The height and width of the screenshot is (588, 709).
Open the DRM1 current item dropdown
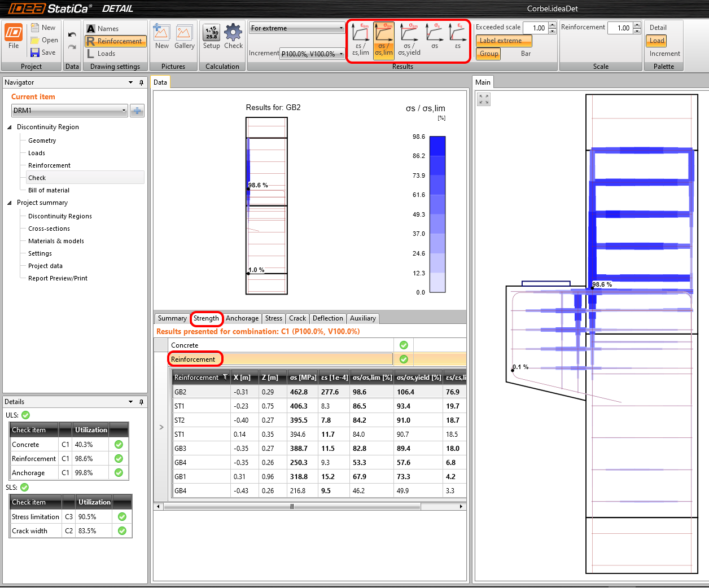[69, 111]
